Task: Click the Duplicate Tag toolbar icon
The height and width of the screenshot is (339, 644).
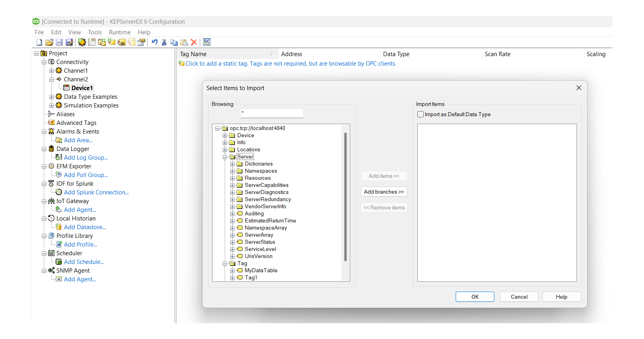Action: [131, 42]
